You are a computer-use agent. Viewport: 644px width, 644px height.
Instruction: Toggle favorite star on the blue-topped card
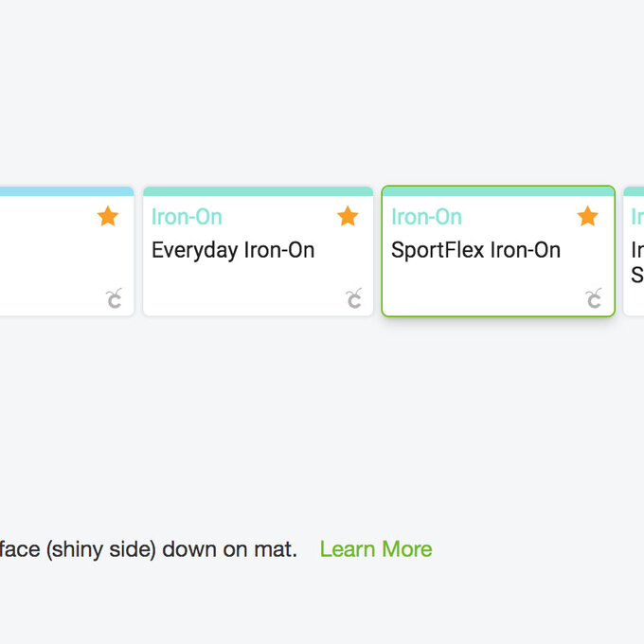pos(108,216)
